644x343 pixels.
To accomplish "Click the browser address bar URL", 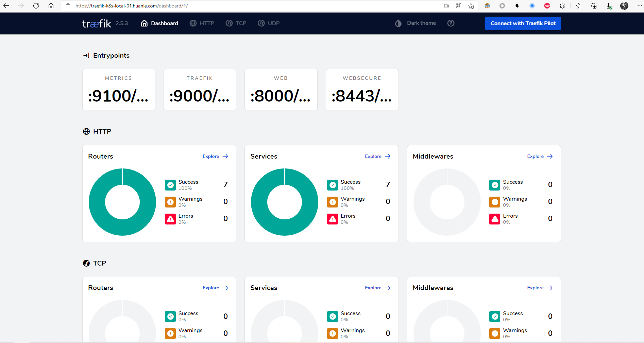I will (x=132, y=6).
